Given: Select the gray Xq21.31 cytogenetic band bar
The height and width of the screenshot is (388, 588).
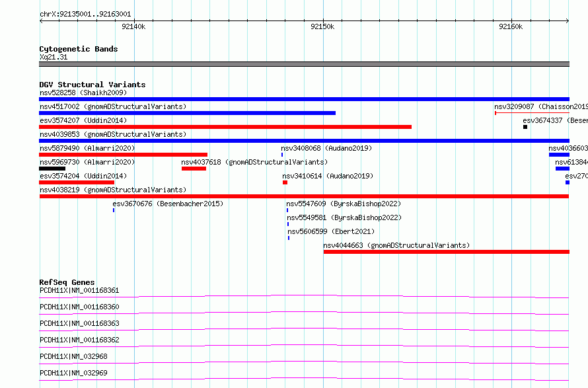Looking at the screenshot, I should click(304, 64).
